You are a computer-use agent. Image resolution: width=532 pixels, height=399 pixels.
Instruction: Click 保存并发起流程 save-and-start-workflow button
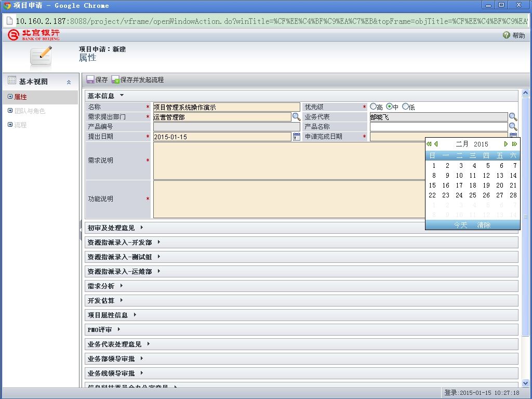(137, 79)
